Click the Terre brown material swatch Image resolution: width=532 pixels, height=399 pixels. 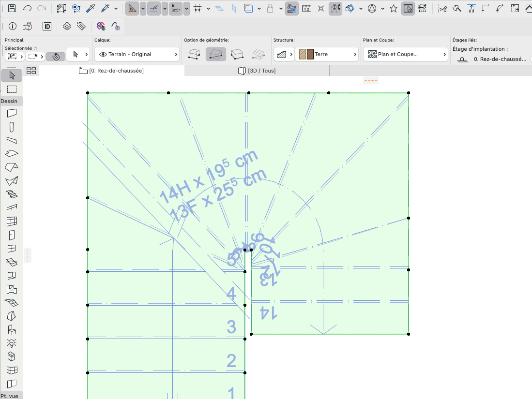click(x=310, y=54)
